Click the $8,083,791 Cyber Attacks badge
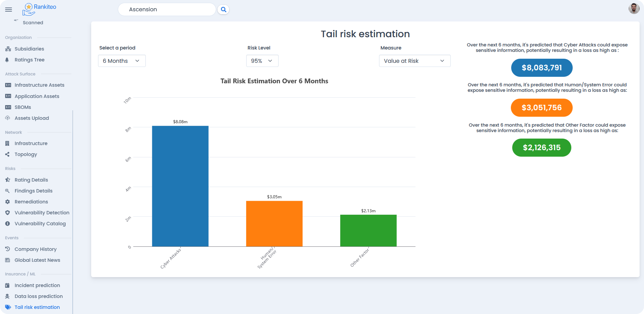 point(542,68)
